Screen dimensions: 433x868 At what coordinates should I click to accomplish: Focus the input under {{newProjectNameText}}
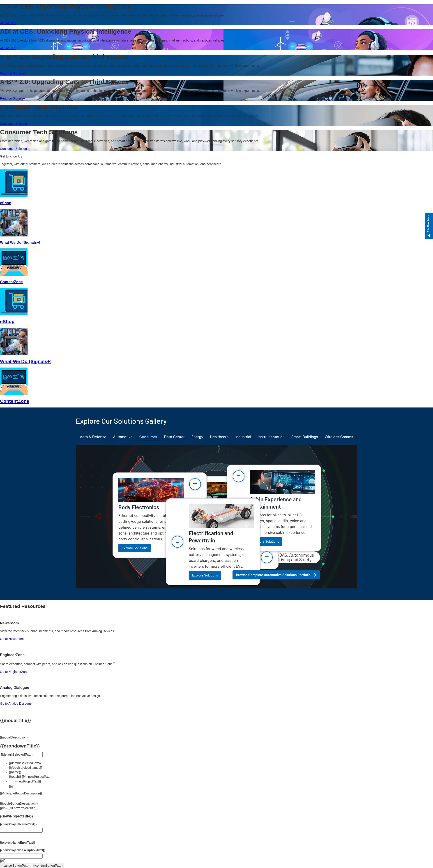pos(21,830)
